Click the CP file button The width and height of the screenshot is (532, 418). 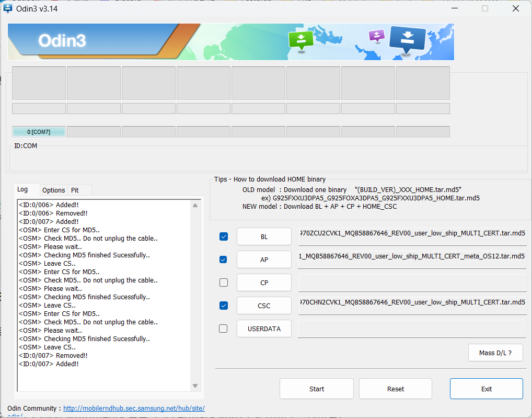click(264, 283)
